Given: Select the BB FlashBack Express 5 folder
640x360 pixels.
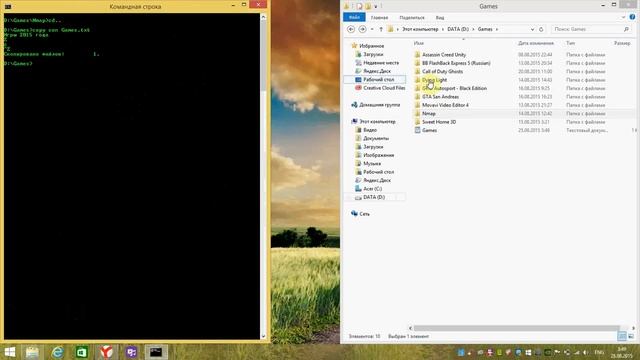Looking at the screenshot, I should tap(456, 63).
